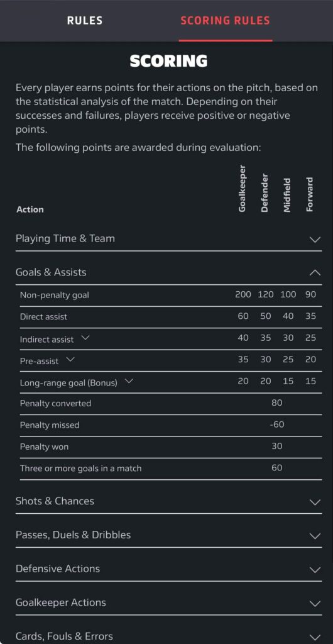Image resolution: width=333 pixels, height=644 pixels.
Task: Click the Penalty converted row label
Action: 55,403
